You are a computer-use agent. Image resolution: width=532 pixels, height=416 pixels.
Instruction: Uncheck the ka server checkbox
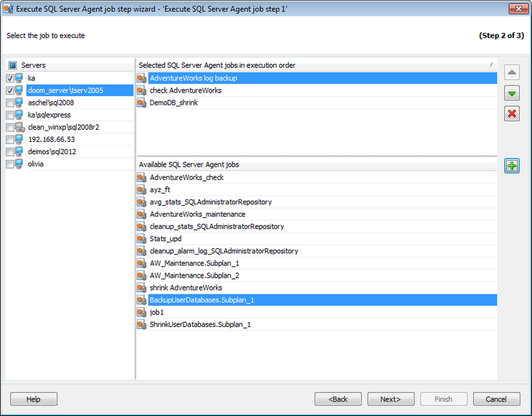(x=10, y=78)
